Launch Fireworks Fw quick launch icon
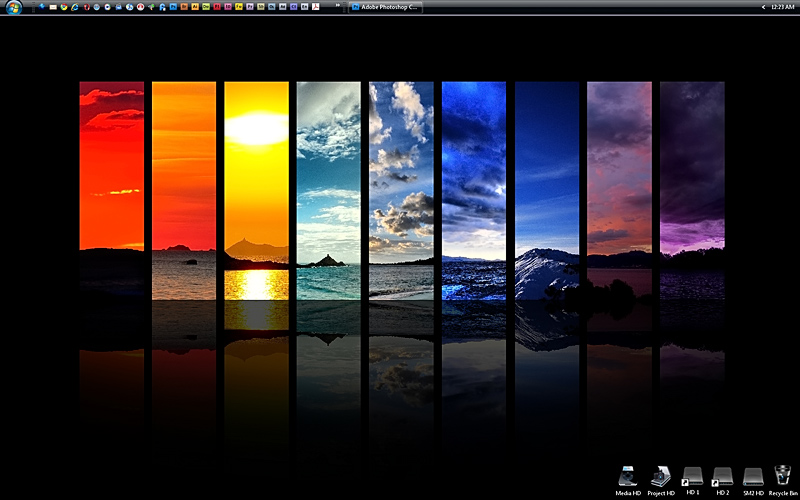Screen dimensions: 800x500 [238, 7]
